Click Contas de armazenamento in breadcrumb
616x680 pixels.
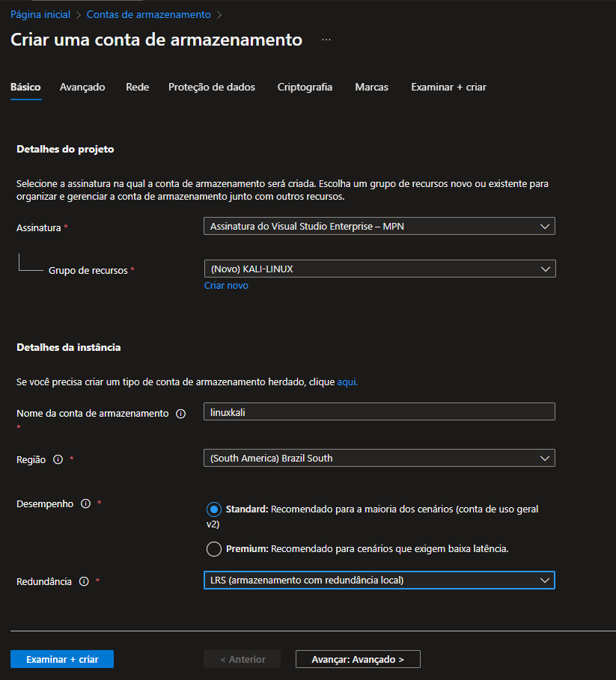(x=149, y=14)
